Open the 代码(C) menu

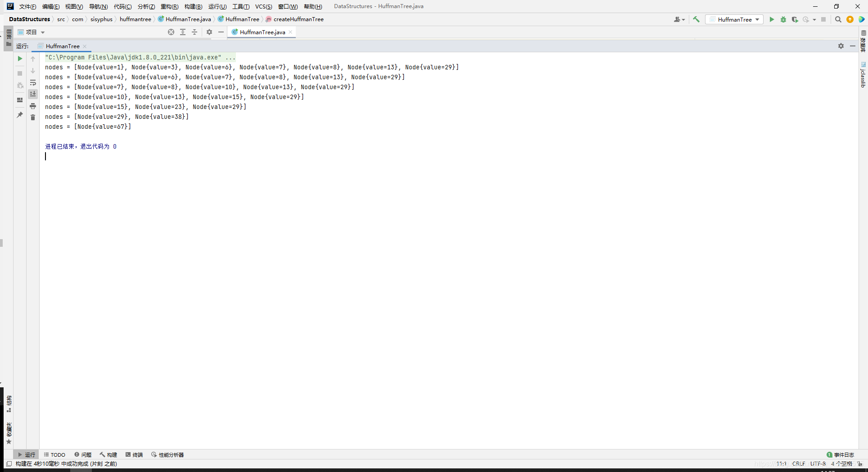122,6
